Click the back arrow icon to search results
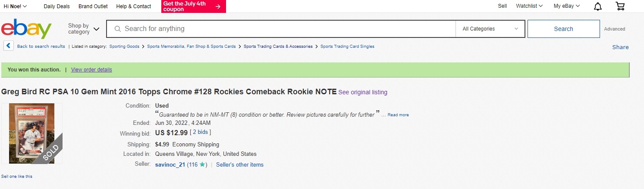The height and width of the screenshot is (189, 644). 9,46
